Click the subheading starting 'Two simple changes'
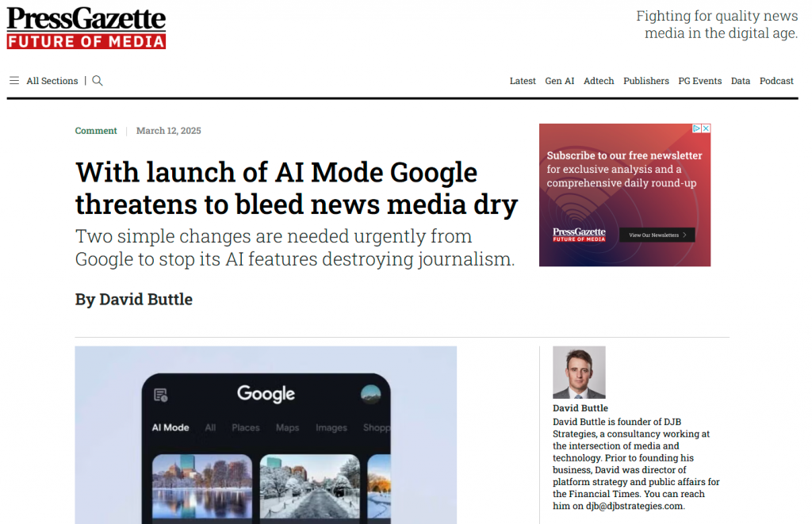The image size is (812, 524). pyautogui.click(x=295, y=247)
